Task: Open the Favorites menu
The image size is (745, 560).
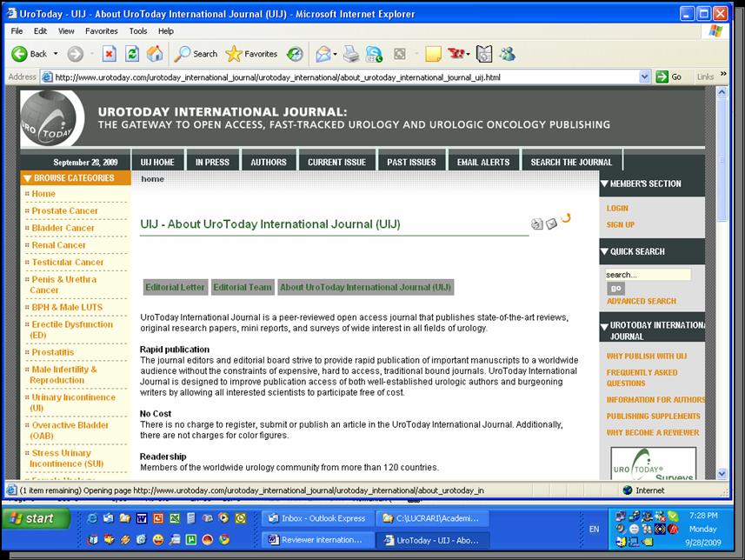Action: click(x=102, y=31)
